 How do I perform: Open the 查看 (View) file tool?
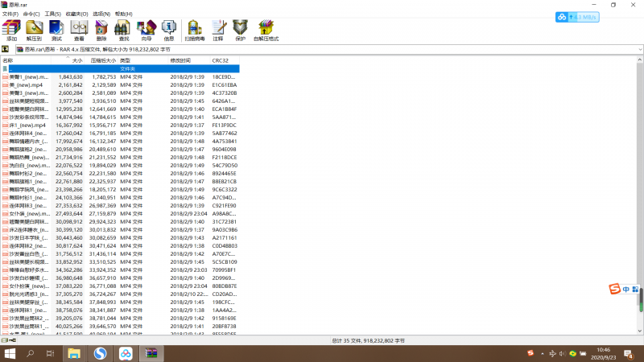(x=79, y=31)
